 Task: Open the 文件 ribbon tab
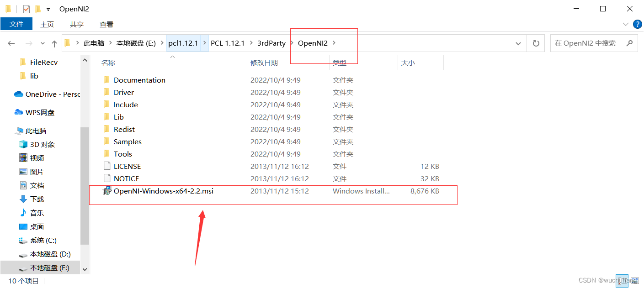16,24
